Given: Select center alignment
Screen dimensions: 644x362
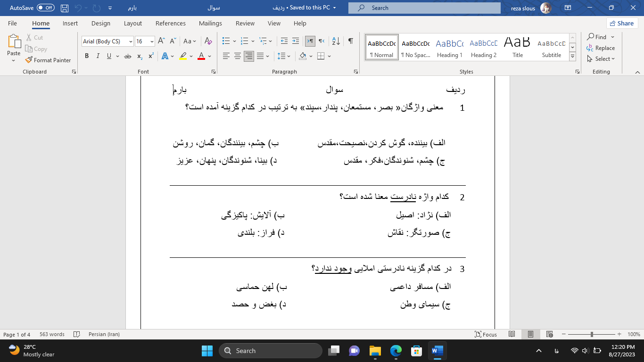Looking at the screenshot, I should [x=238, y=56].
